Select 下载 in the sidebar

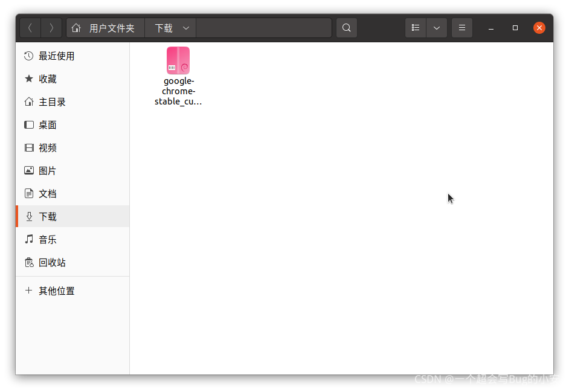(x=72, y=216)
